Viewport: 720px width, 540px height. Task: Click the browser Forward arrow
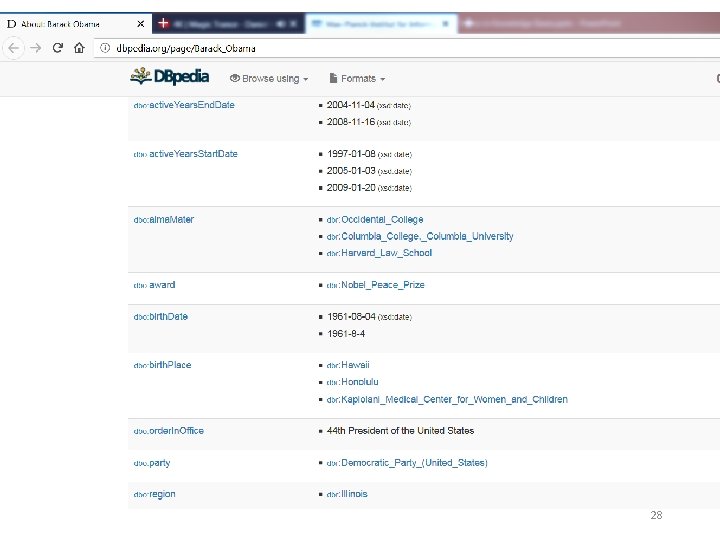(35, 48)
